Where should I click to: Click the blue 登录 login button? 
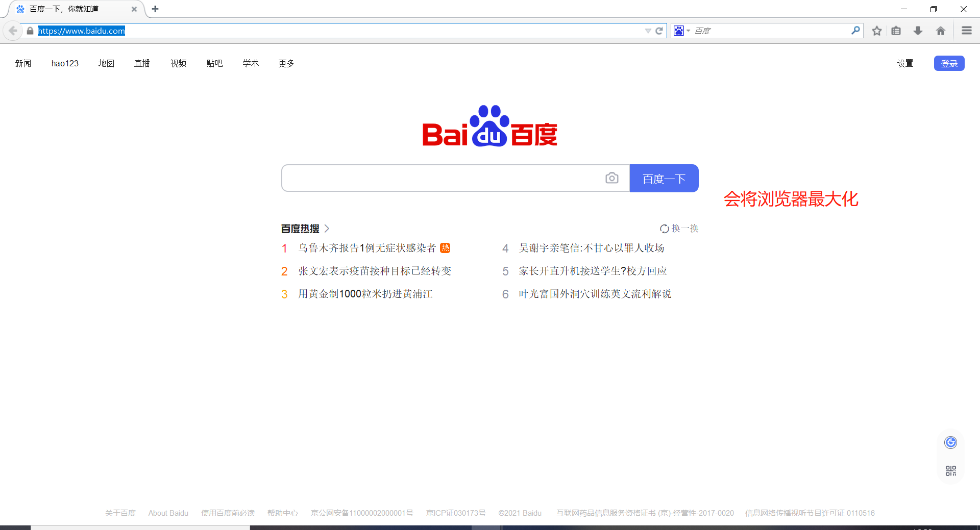click(949, 63)
